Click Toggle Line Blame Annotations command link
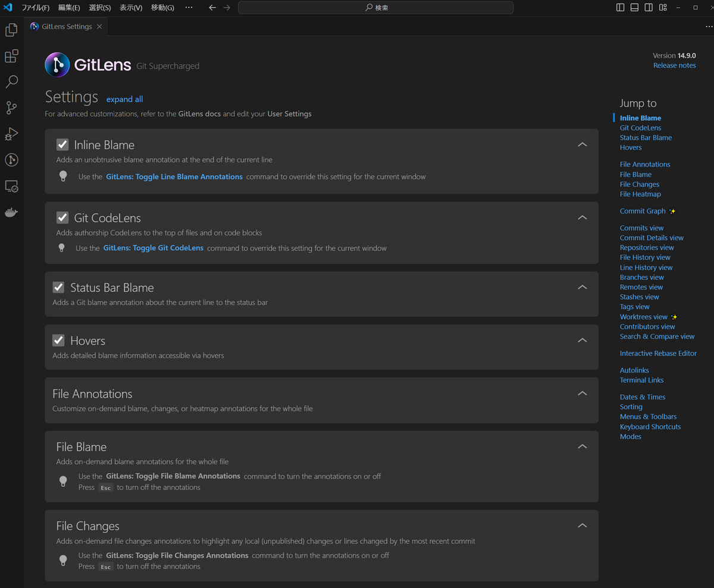This screenshot has width=714, height=588. (x=174, y=177)
